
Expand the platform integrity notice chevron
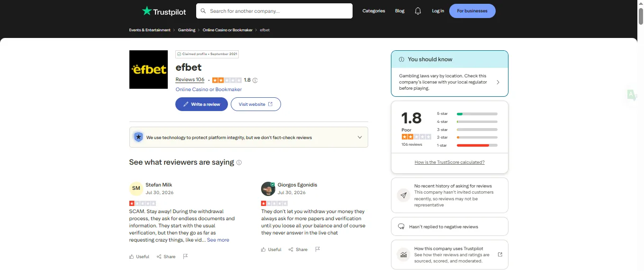(x=360, y=137)
